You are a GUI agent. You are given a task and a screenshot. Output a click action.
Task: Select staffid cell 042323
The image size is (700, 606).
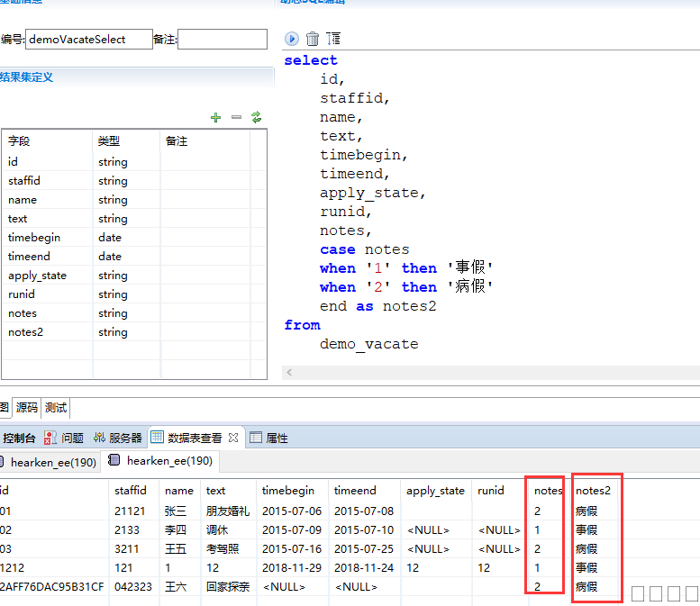point(133,586)
